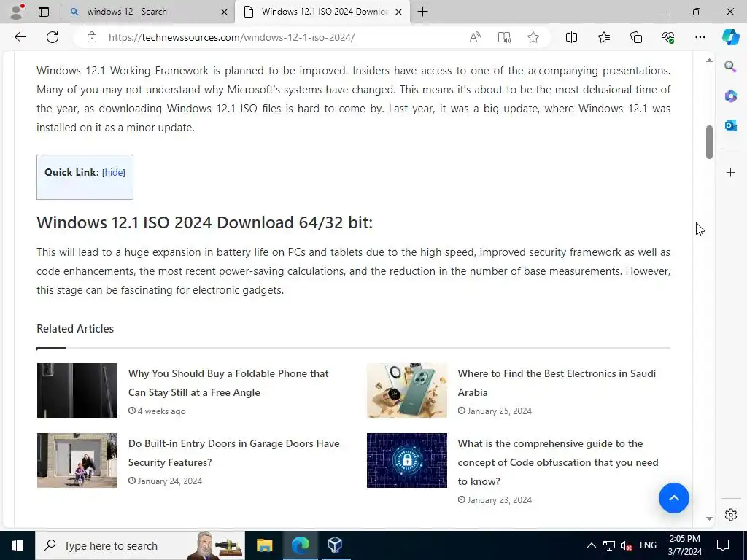The height and width of the screenshot is (560, 747).
Task: Click the blue scroll-to-top button
Action: coord(673,498)
